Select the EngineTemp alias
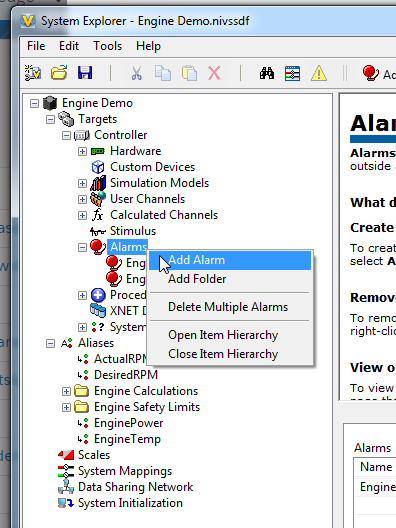The image size is (396, 528). coord(127,439)
